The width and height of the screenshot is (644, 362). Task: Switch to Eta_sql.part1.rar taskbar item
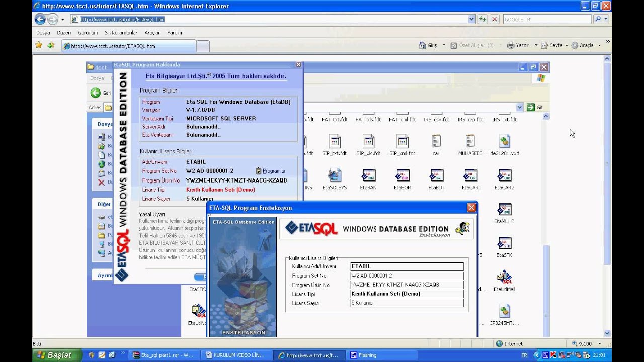[x=166, y=355]
